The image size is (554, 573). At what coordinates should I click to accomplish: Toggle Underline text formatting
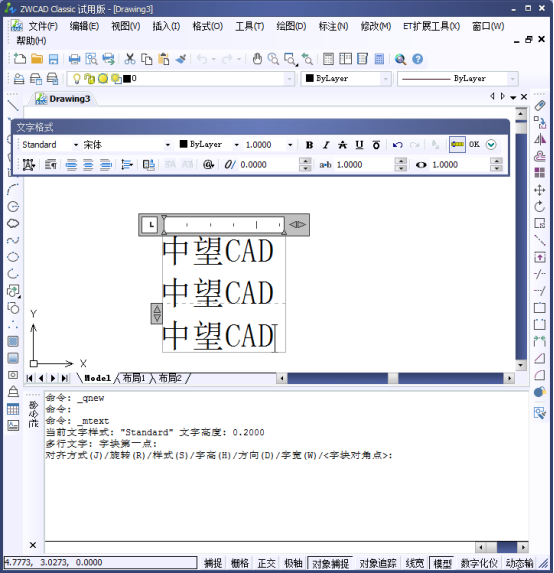tap(359, 145)
